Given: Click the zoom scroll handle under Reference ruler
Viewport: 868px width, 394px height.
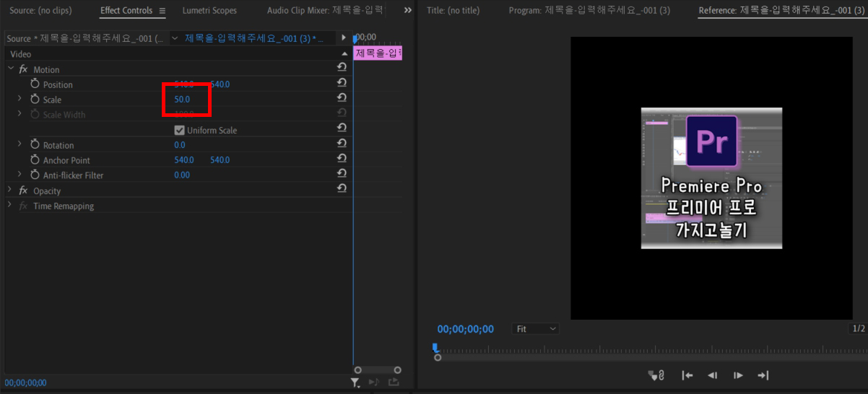Looking at the screenshot, I should click(438, 358).
